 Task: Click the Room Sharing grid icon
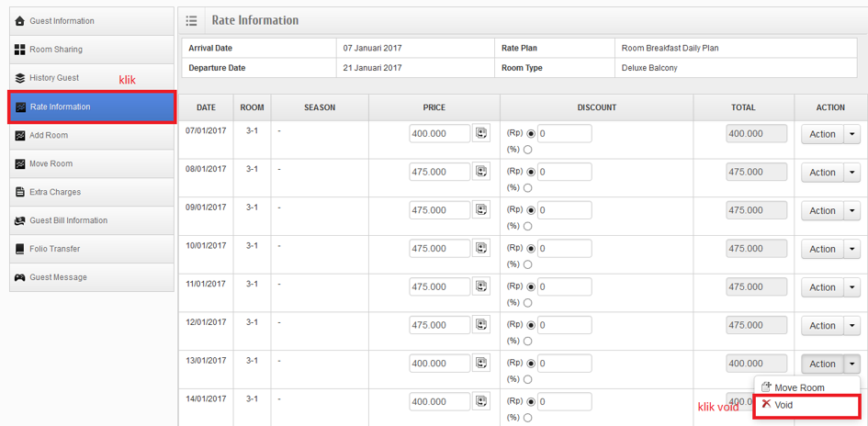[20, 50]
